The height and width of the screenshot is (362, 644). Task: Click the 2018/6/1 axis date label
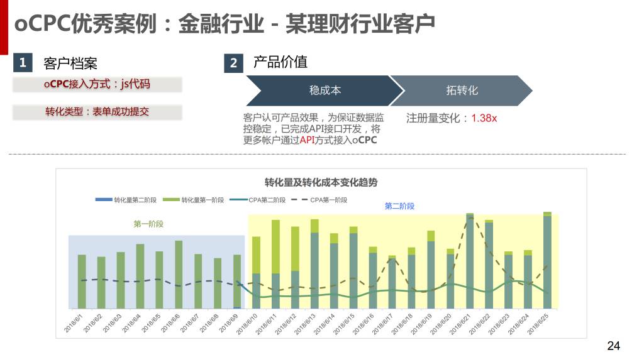tap(74, 322)
